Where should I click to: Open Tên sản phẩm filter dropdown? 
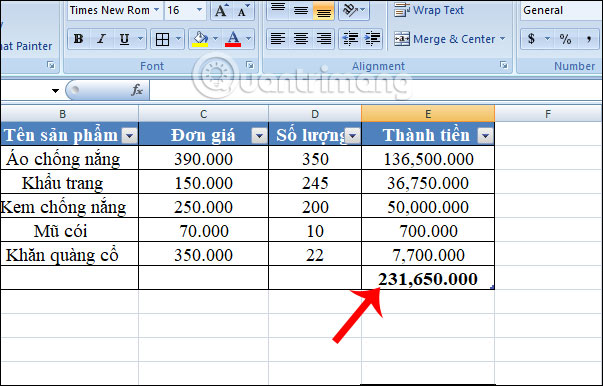coord(130,135)
